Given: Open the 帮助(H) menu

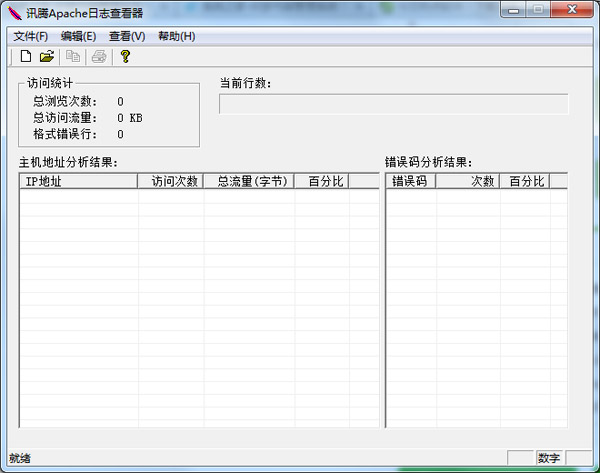Looking at the screenshot, I should (x=176, y=36).
